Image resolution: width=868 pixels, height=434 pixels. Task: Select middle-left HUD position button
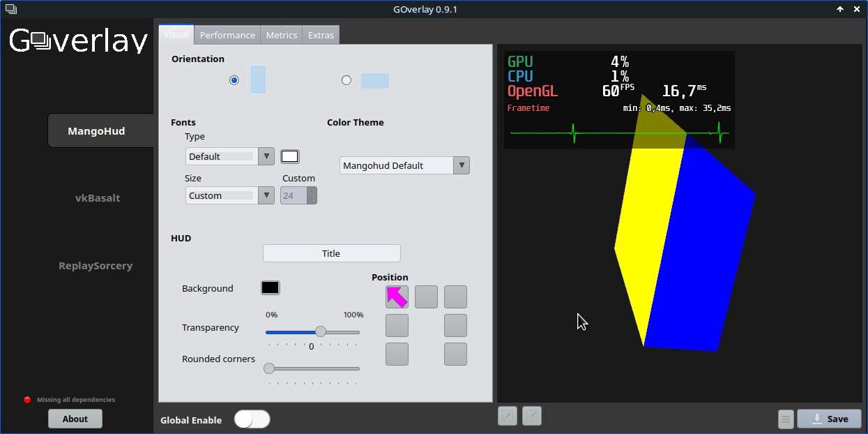coord(397,325)
